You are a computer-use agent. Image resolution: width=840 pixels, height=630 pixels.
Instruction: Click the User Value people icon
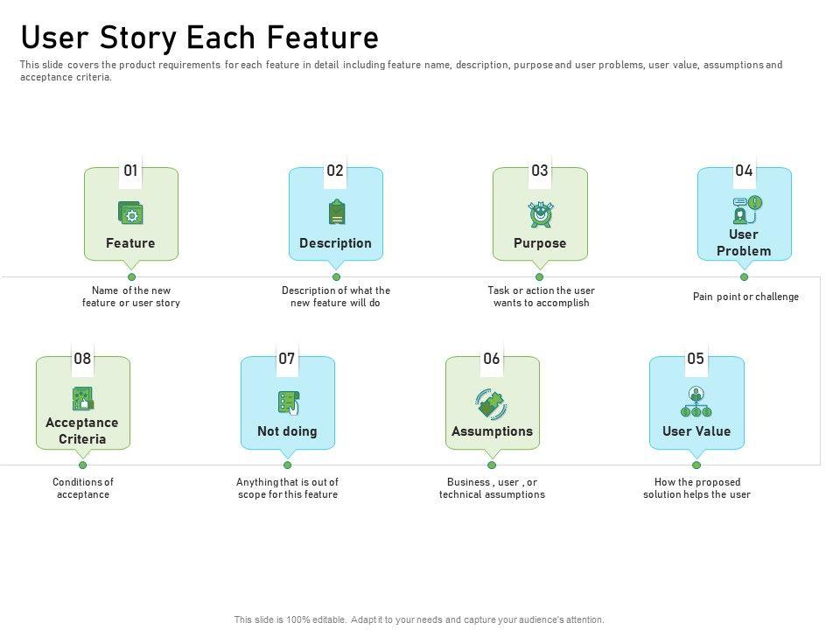click(696, 402)
